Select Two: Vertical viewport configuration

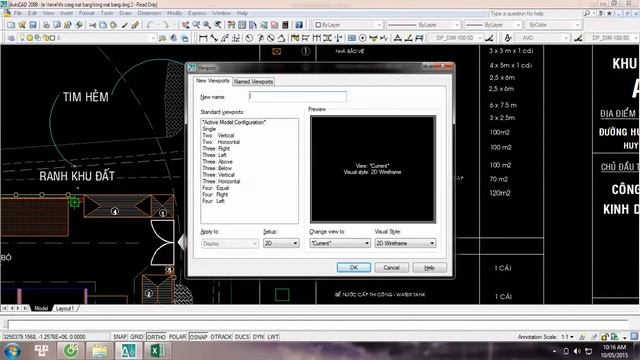pyautogui.click(x=218, y=136)
